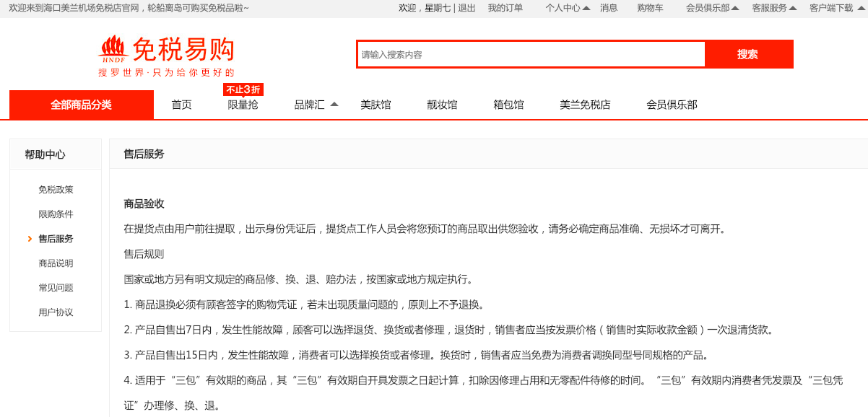Go to the 首页 tab
Viewport: 868px width, 417px height.
[x=181, y=105]
